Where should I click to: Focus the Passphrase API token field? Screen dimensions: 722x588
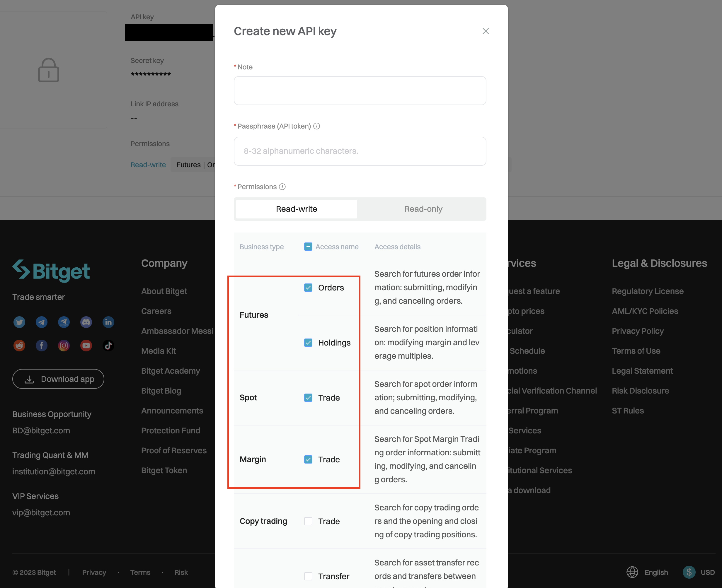[x=360, y=151]
